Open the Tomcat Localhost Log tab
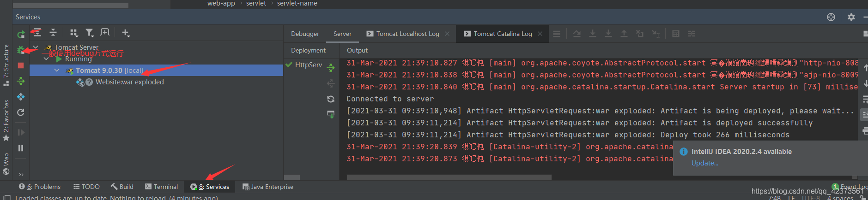 [407, 34]
